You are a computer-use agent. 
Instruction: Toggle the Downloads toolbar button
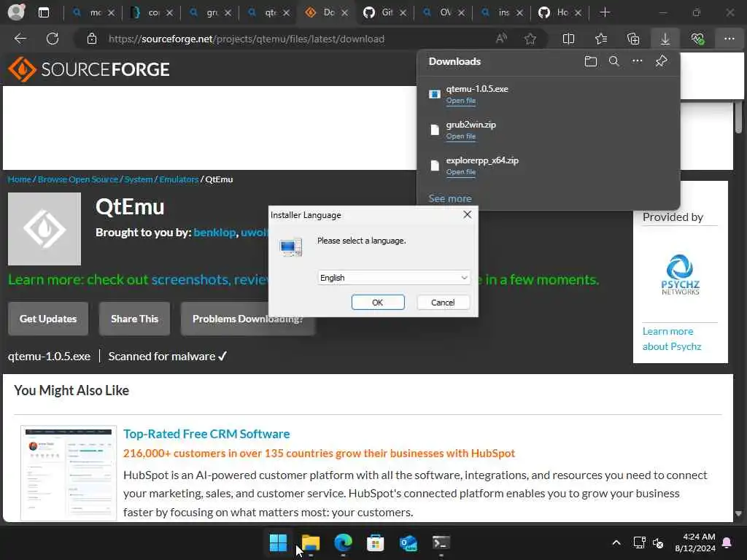(665, 39)
